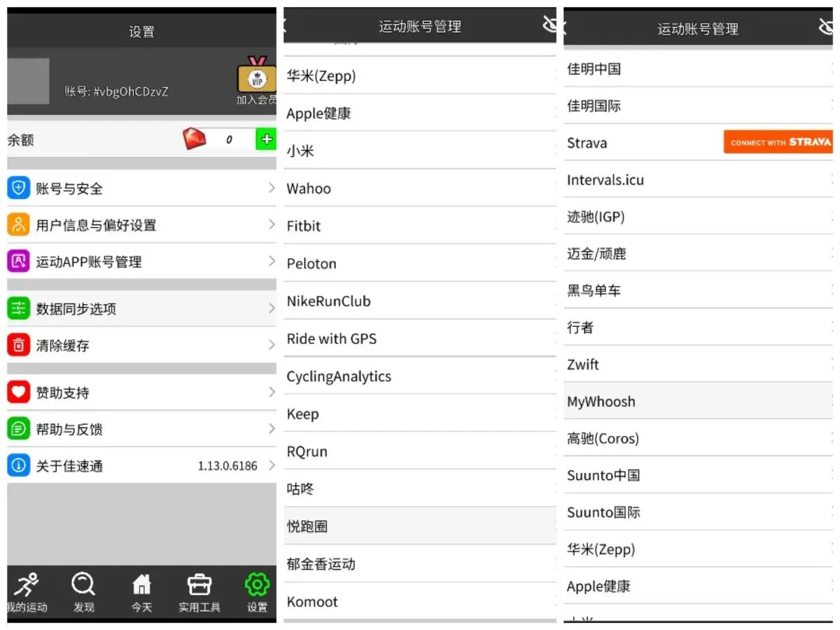Open the 行者 row

(698, 327)
